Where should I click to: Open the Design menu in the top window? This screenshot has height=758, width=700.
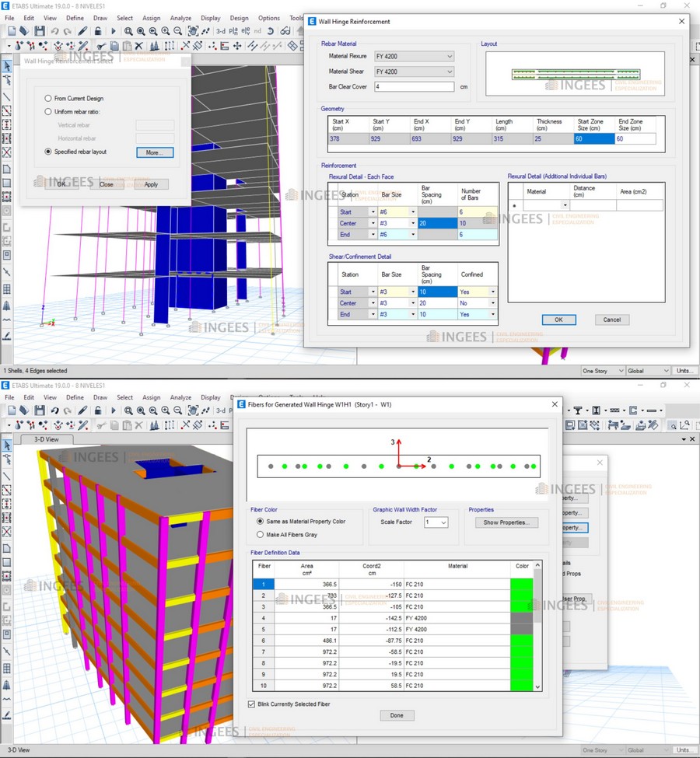tap(239, 18)
